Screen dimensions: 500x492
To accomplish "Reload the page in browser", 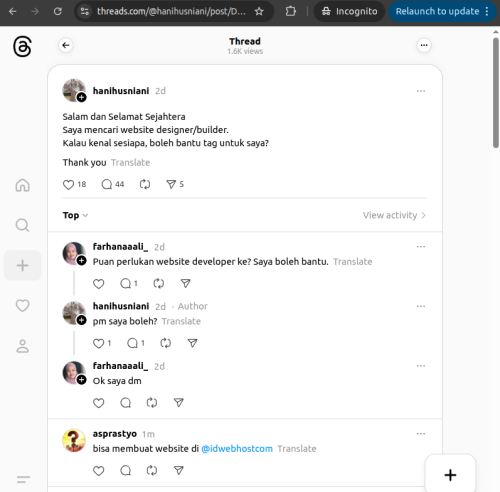I will pos(58,12).
